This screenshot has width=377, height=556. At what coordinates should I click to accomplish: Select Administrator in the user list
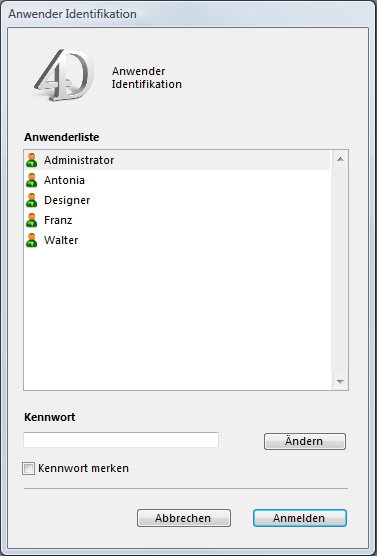(177, 160)
